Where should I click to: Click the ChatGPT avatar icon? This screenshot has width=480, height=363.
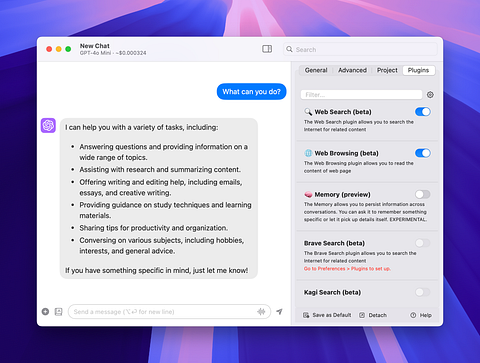[48, 125]
